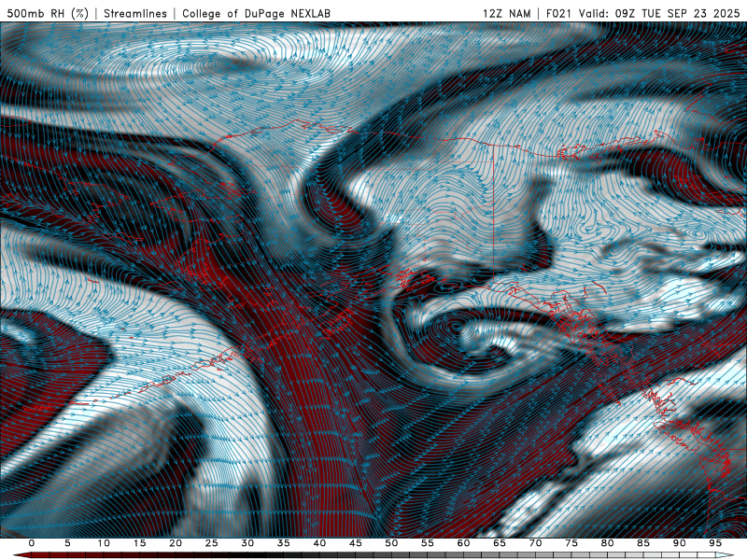Viewport: 747px width, 560px height.
Task: Select the "65" label on the color scale
Action: coord(499,543)
